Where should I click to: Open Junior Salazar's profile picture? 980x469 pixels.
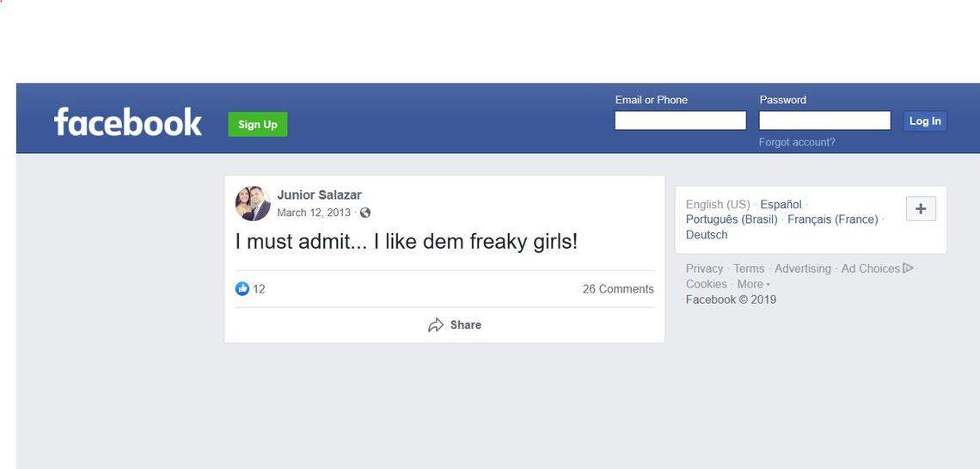pyautogui.click(x=253, y=203)
